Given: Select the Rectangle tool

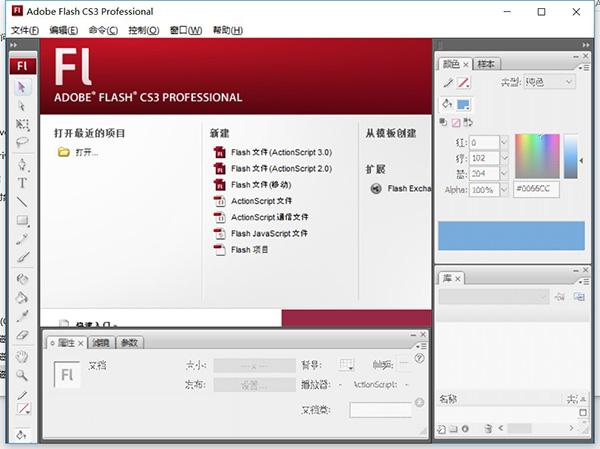Looking at the screenshot, I should 22,220.
